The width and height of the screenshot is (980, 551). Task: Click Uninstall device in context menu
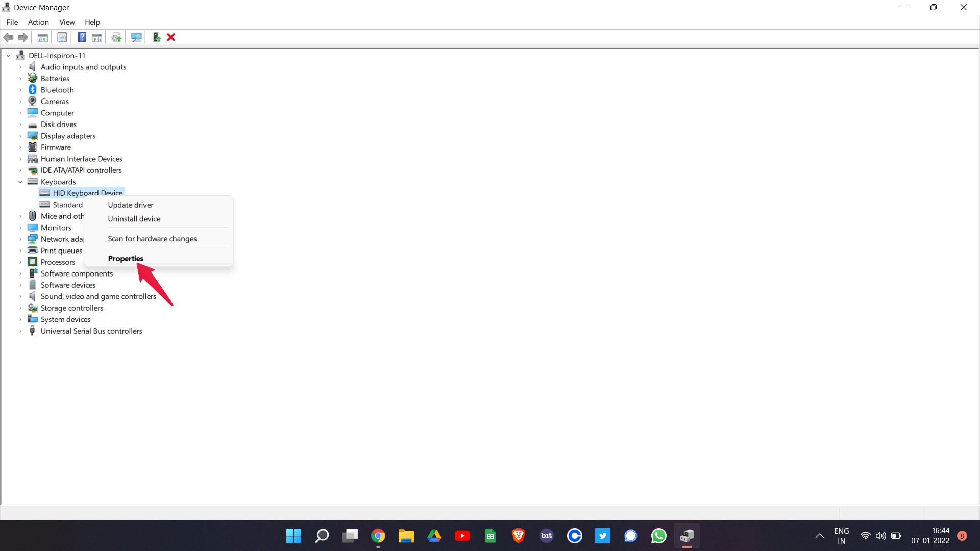(134, 218)
